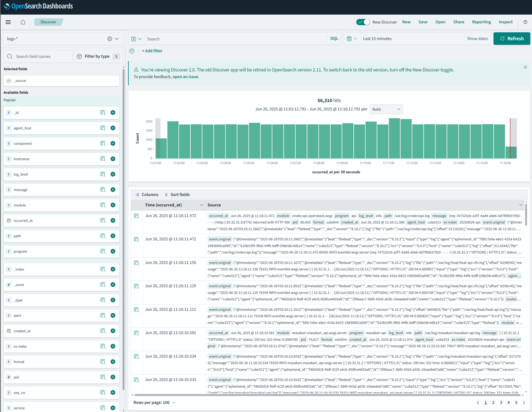Show details for the path field

click(103, 236)
